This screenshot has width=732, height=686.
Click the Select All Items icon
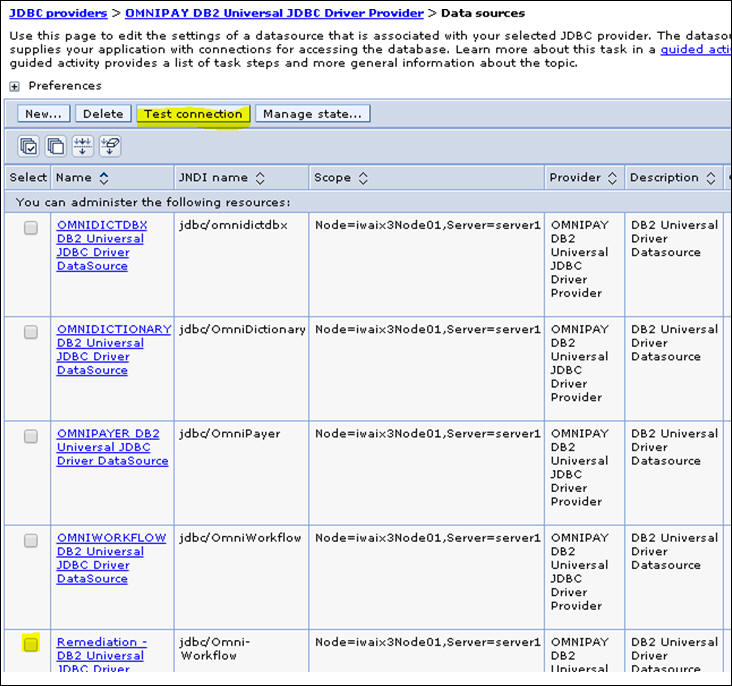(x=28, y=146)
